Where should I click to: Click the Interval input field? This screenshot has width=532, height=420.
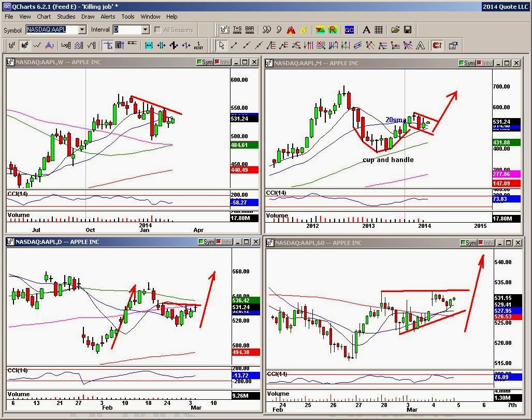tap(127, 30)
